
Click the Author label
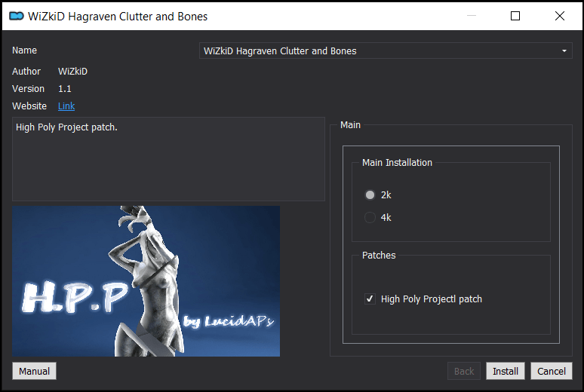tap(26, 72)
